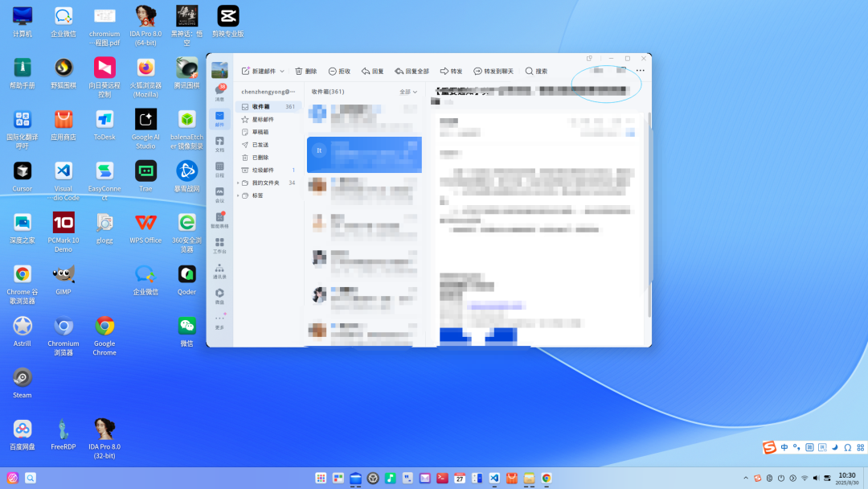Open the 消息 messages icon in the mail sidebar
Image resolution: width=868 pixels, height=489 pixels.
(x=219, y=92)
